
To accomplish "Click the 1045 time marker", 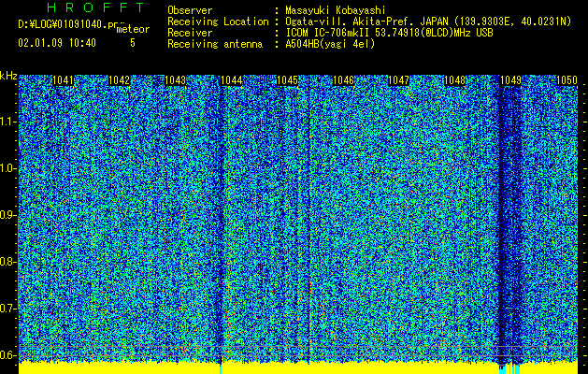I will coord(287,80).
